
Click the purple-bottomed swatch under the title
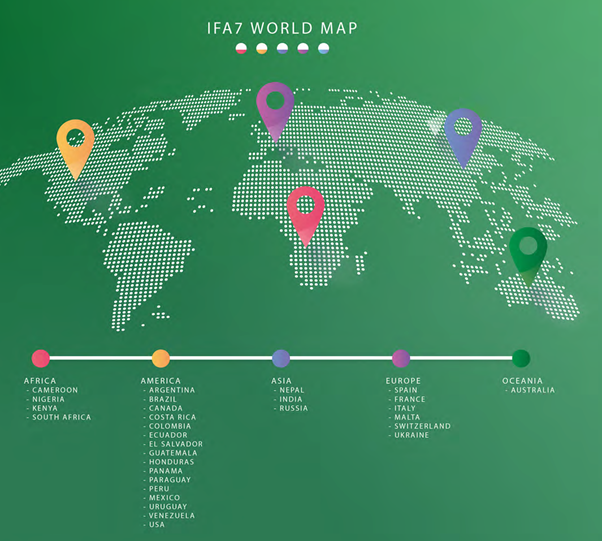point(303,48)
